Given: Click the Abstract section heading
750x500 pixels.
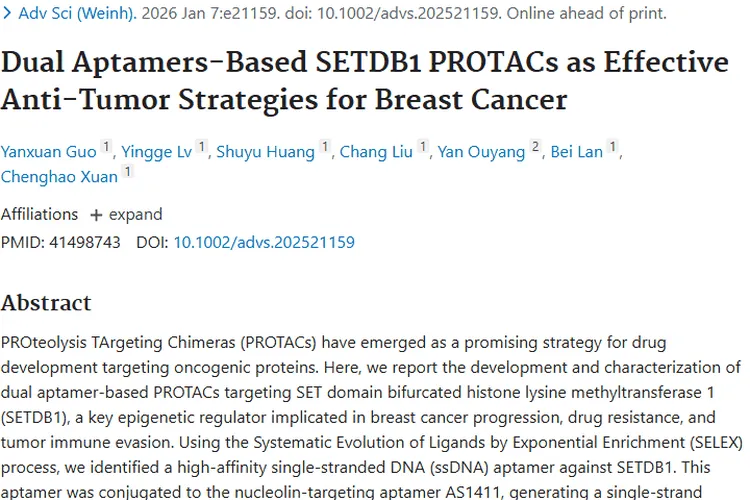Looking at the screenshot, I should tap(46, 303).
